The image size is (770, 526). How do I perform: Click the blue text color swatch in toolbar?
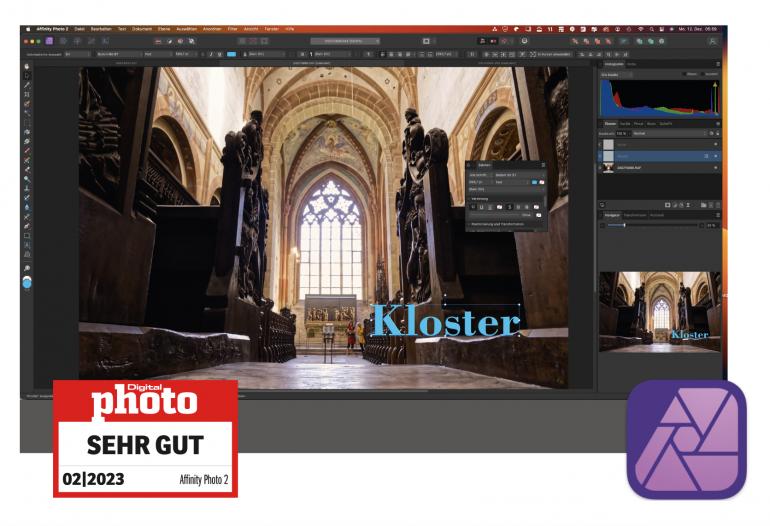pos(231,54)
